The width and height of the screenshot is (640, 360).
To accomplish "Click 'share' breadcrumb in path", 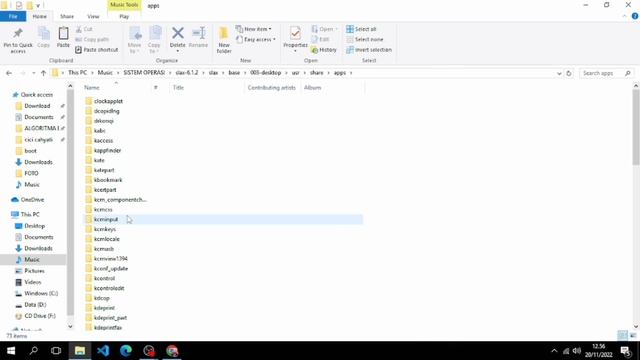I will click(316, 73).
